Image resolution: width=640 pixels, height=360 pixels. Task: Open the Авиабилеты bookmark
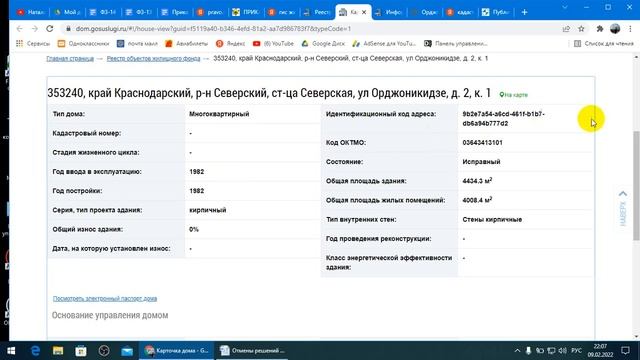pos(187,43)
